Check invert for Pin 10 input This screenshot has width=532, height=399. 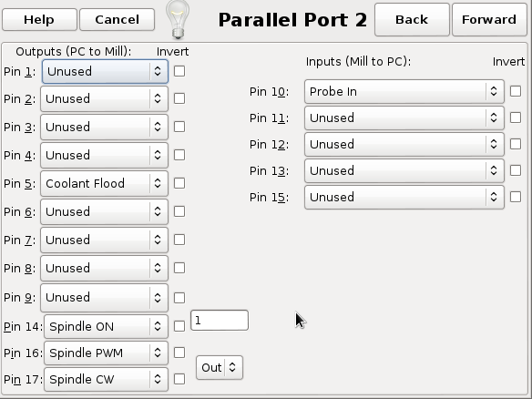click(516, 91)
